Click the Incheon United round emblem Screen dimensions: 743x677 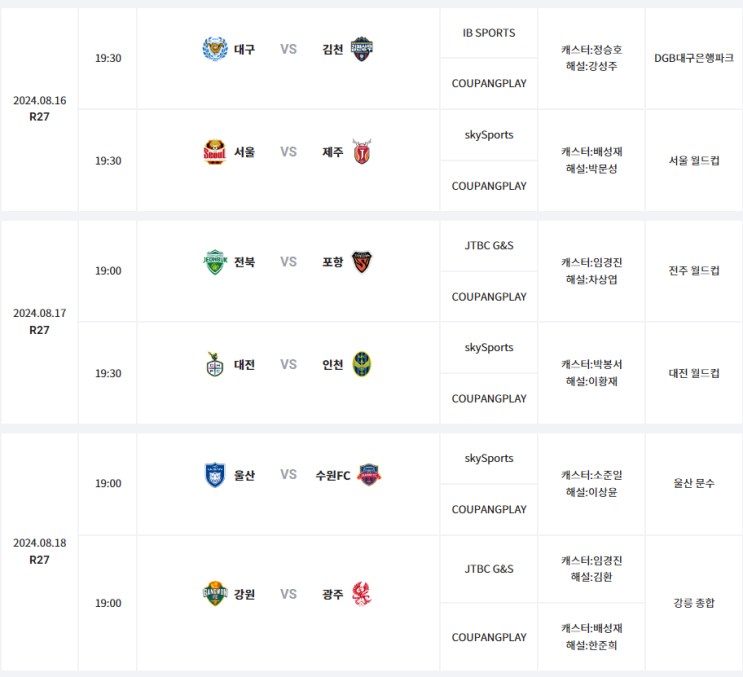coord(362,364)
